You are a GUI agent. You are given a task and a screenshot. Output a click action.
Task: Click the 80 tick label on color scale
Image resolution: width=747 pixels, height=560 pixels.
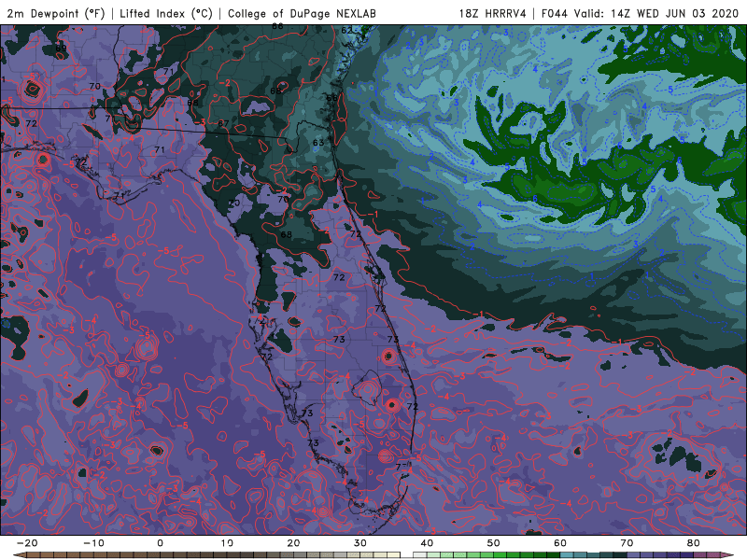(x=694, y=543)
